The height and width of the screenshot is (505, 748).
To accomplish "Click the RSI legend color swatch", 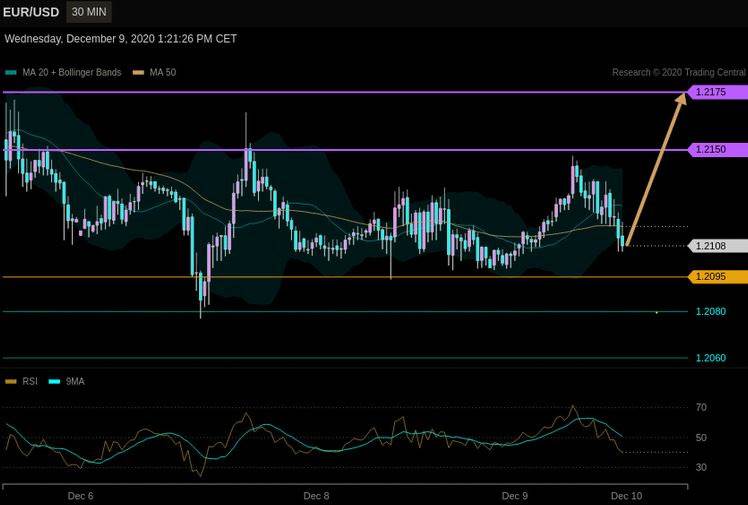I will 10,381.
